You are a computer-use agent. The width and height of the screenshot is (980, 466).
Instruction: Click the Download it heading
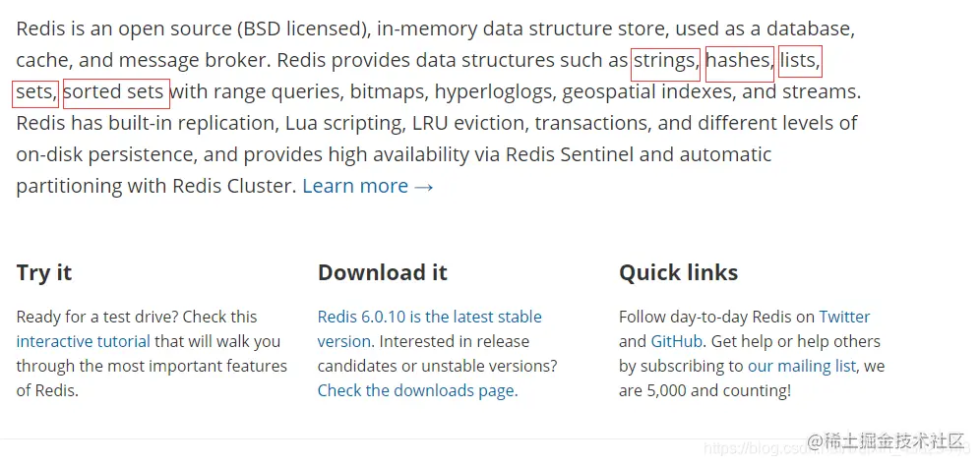point(383,272)
